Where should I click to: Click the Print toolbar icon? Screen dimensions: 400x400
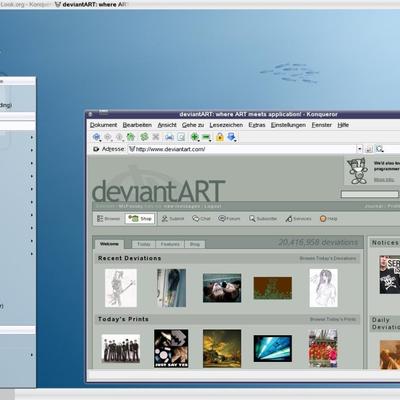pos(169,137)
